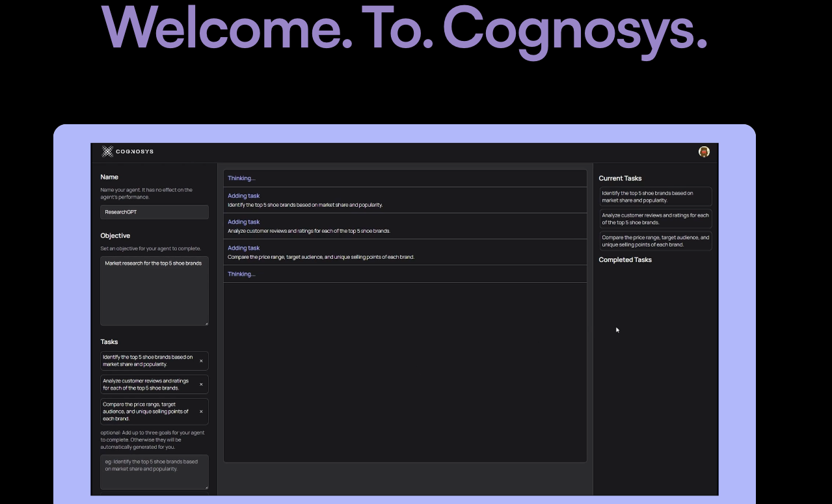Click the 'Adding task' entry above 'Identify the top 5'
The image size is (832, 504).
pos(243,196)
